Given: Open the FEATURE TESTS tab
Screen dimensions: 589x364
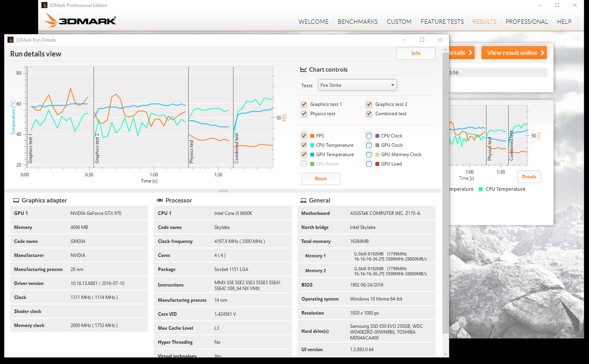Looking at the screenshot, I should tap(442, 21).
